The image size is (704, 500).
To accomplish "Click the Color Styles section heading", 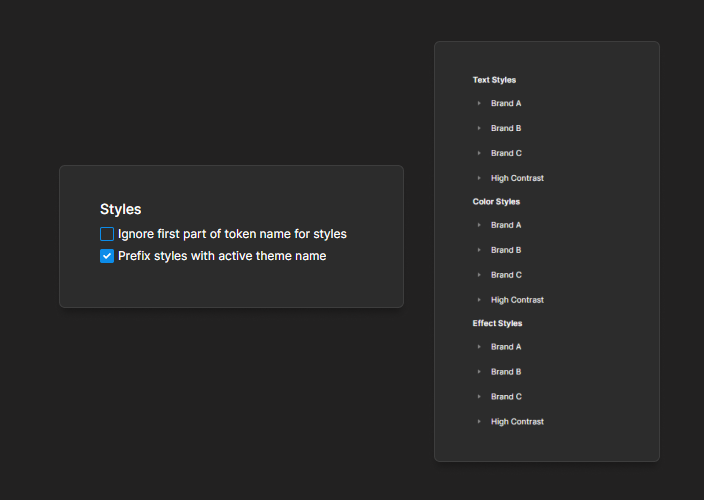I will click(496, 202).
